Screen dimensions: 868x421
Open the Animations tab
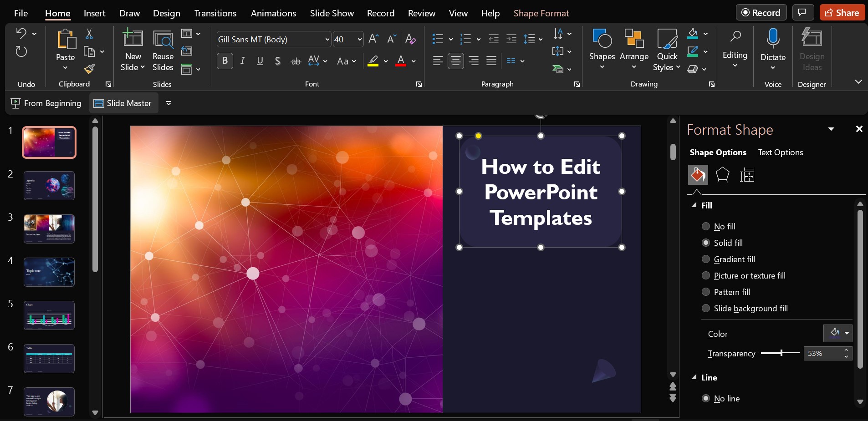pyautogui.click(x=273, y=13)
